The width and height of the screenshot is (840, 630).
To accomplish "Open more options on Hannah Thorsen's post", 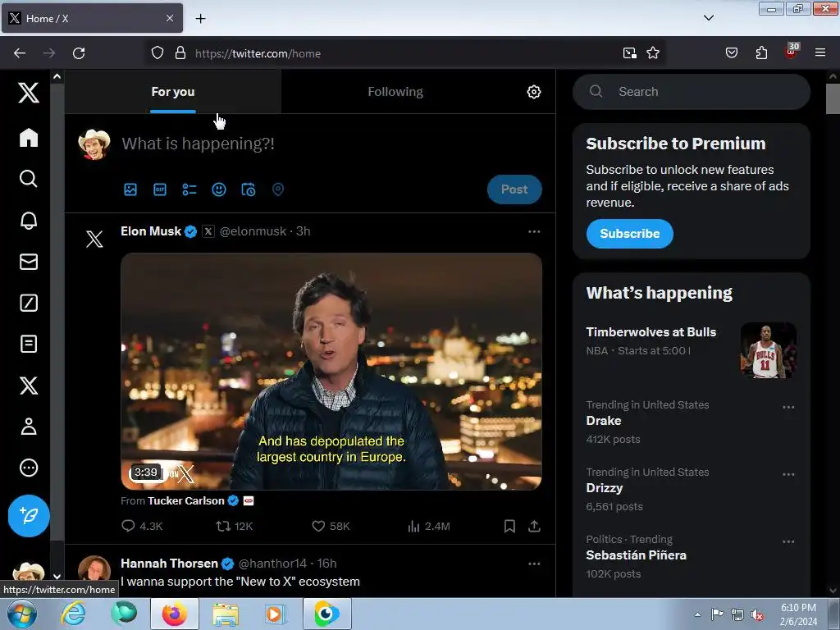I will coord(534,564).
